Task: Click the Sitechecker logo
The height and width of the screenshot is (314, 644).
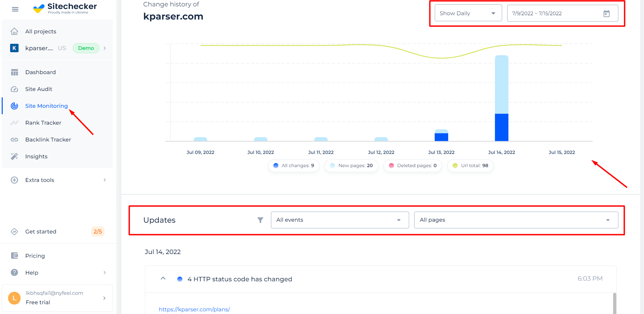Action: pos(65,8)
